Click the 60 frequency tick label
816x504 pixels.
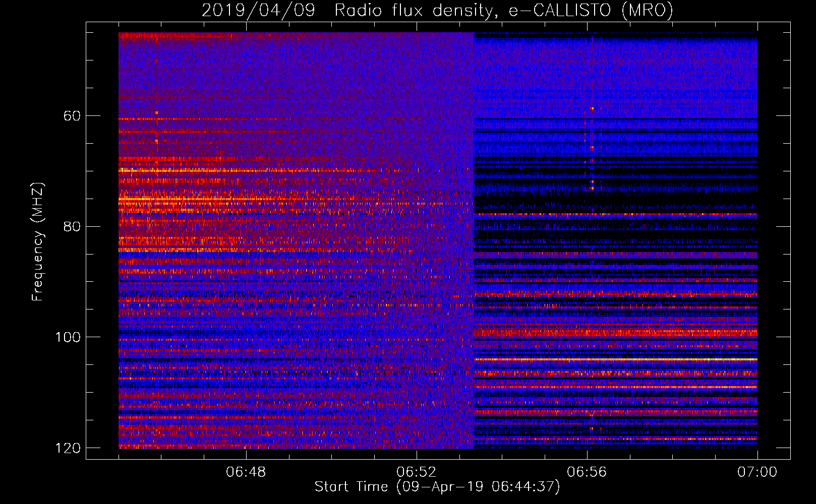[72, 116]
